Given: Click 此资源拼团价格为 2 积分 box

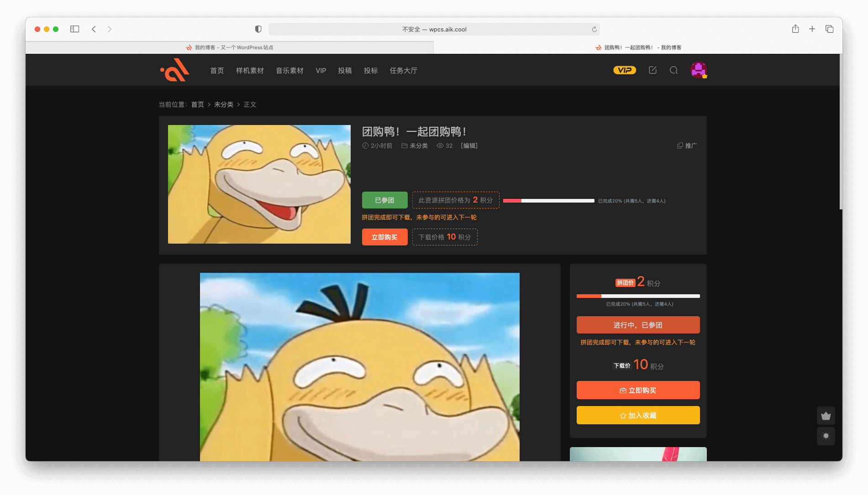Looking at the screenshot, I should 455,200.
